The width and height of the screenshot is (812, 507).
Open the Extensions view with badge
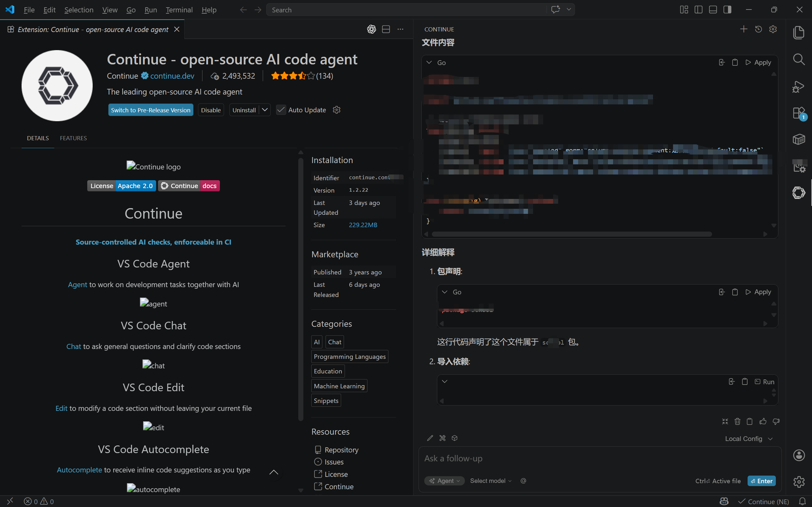pos(799,113)
